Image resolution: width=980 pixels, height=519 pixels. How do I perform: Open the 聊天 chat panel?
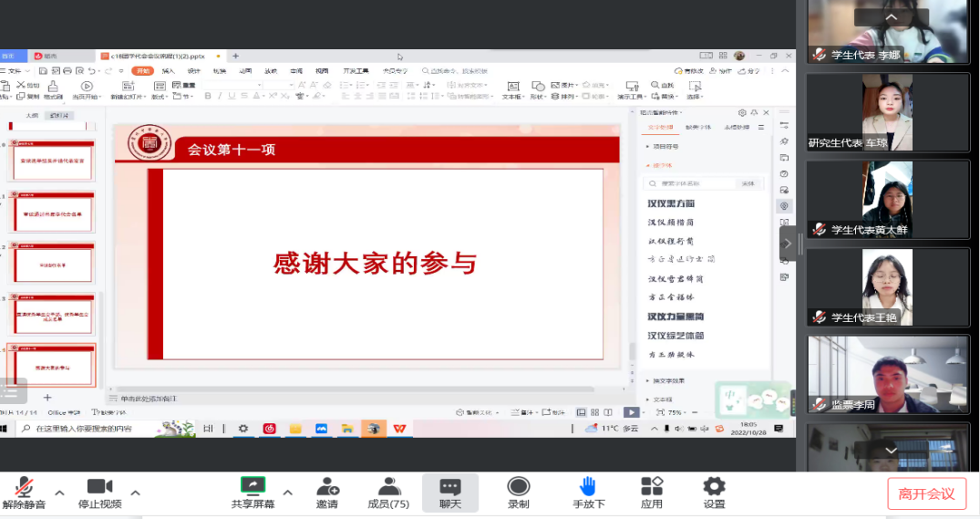[x=450, y=487]
